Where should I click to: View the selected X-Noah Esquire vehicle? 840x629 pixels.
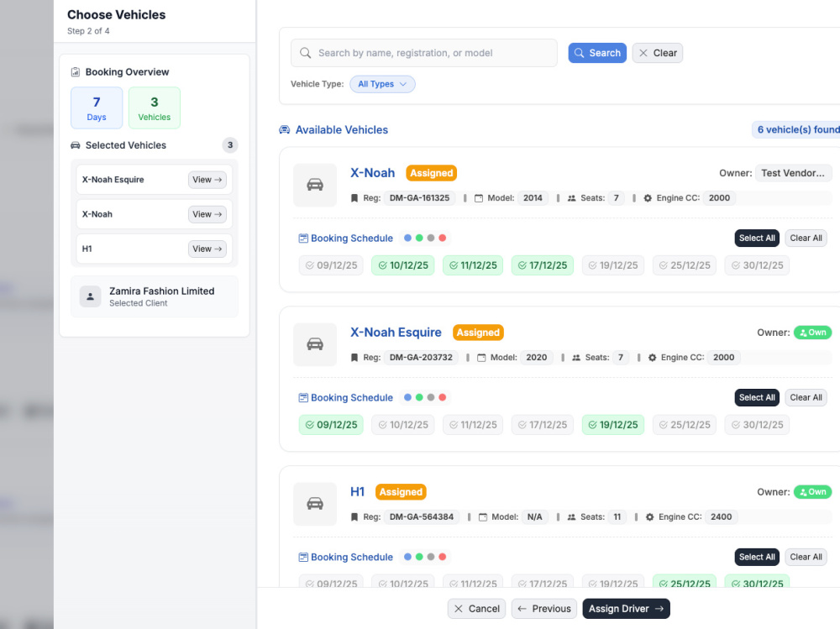coord(207,180)
